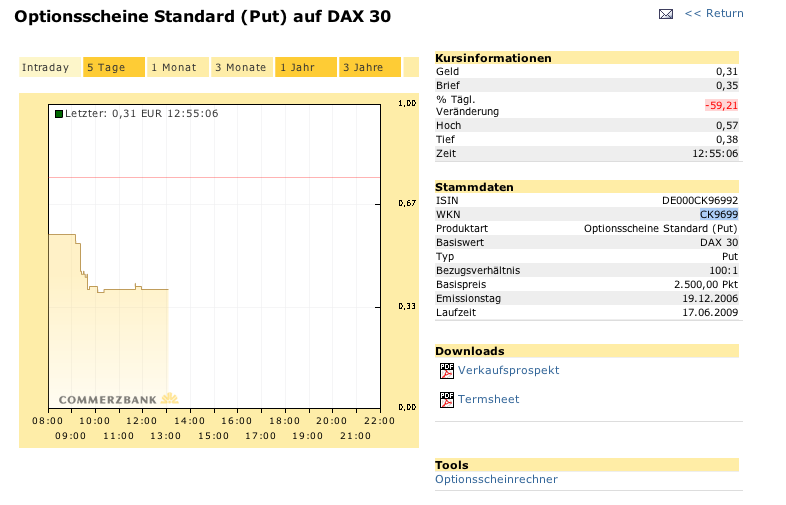
Task: Click the PDF icon beside Verkaufsprospekt
Action: (x=446, y=371)
